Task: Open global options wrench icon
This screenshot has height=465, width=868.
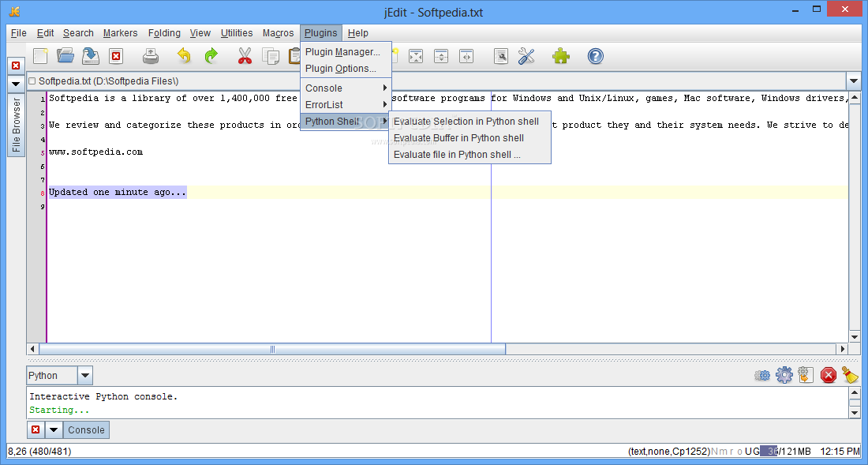Action: click(x=526, y=56)
